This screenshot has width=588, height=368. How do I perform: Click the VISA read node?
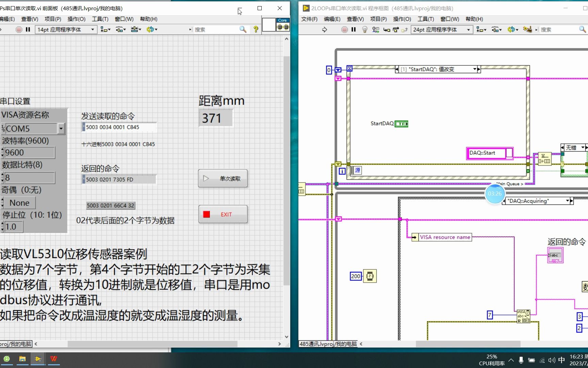coord(523,316)
